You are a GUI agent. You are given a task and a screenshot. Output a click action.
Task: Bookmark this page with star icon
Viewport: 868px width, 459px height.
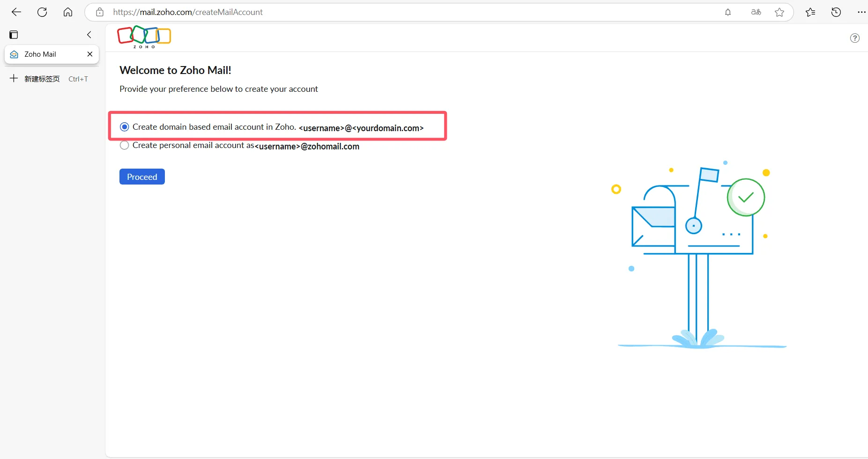[x=779, y=12]
